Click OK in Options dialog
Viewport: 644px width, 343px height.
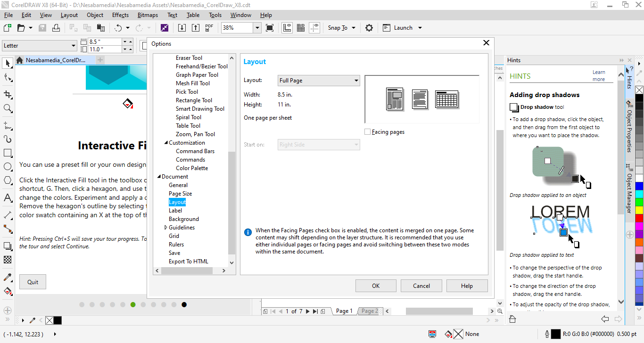click(x=375, y=286)
